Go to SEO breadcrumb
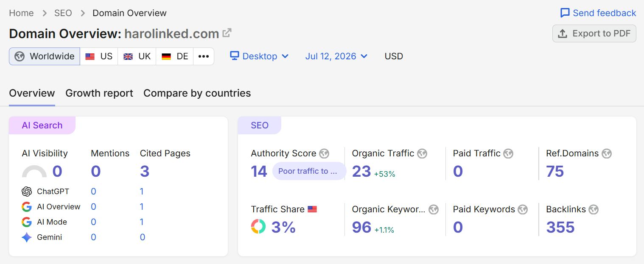 click(x=63, y=13)
